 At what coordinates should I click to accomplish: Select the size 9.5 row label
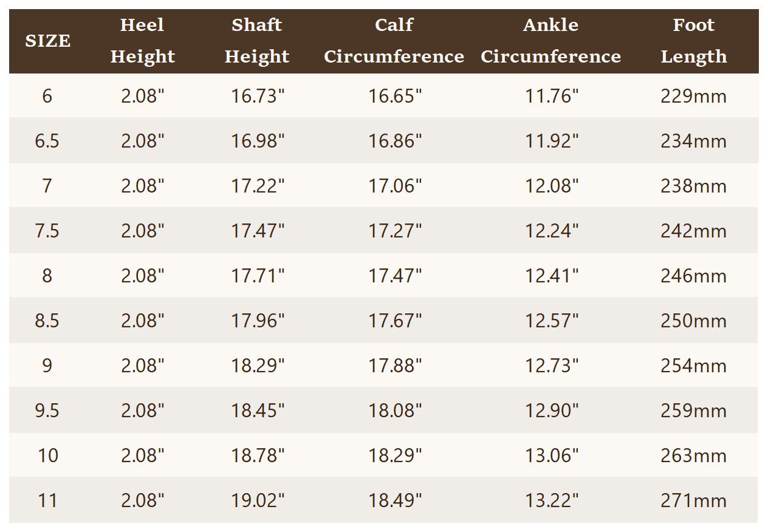coord(47,411)
